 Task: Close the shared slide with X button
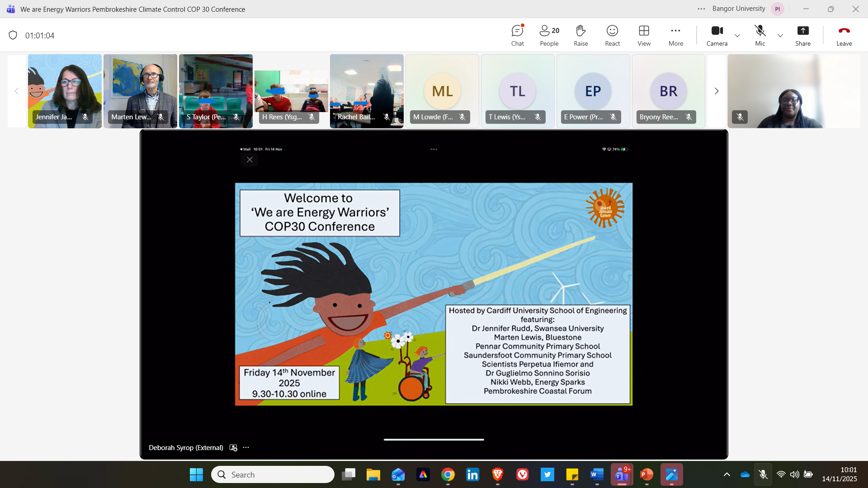pyautogui.click(x=250, y=160)
